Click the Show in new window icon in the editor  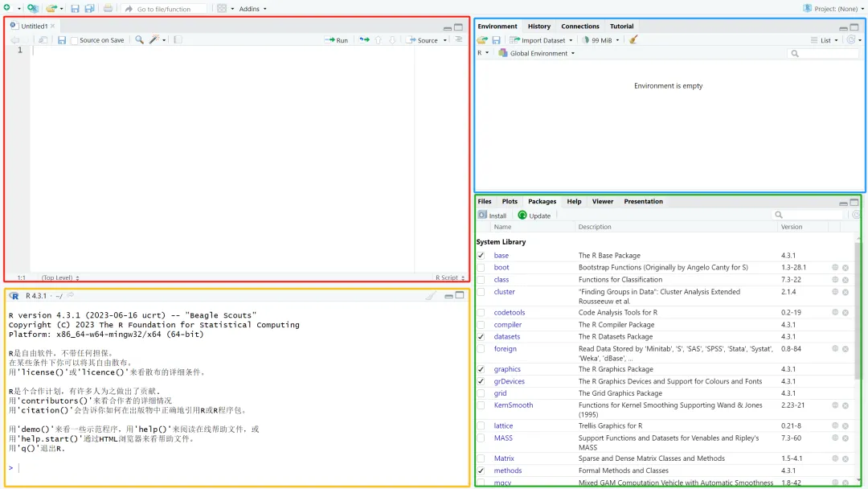pyautogui.click(x=43, y=40)
